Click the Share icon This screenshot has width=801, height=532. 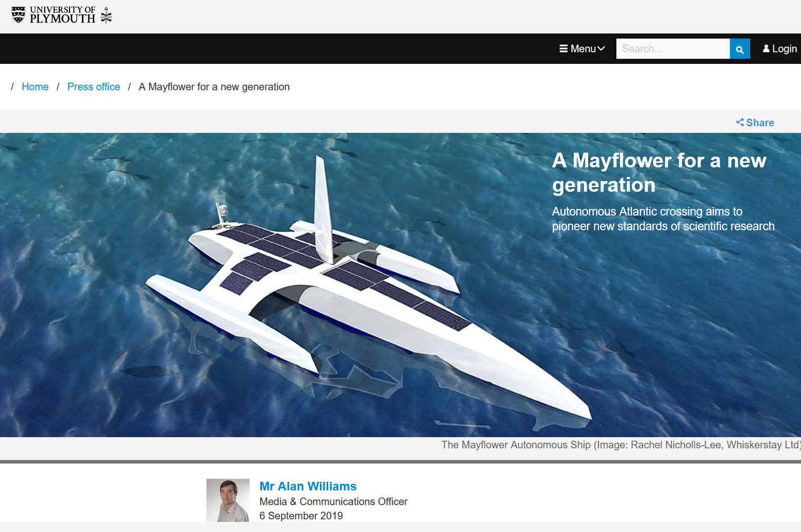740,122
